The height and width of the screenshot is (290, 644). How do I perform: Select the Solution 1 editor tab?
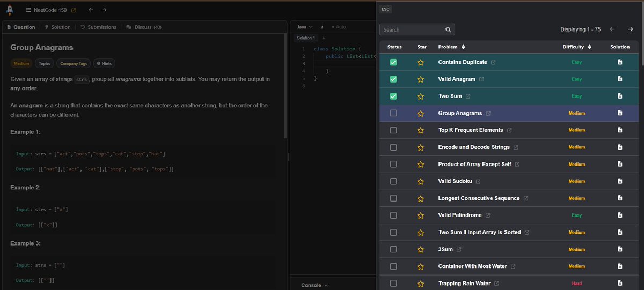point(306,38)
